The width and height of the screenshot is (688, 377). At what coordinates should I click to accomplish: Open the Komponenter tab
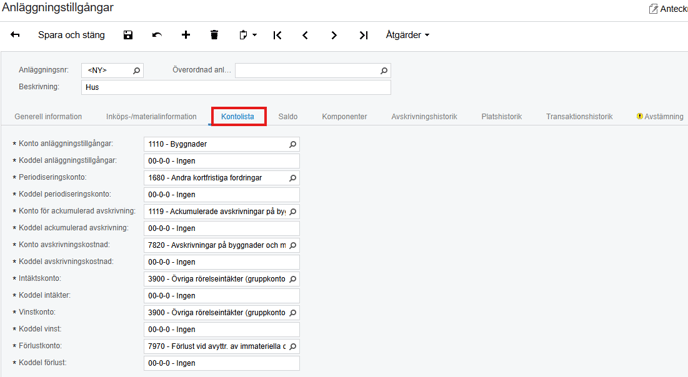(x=344, y=117)
